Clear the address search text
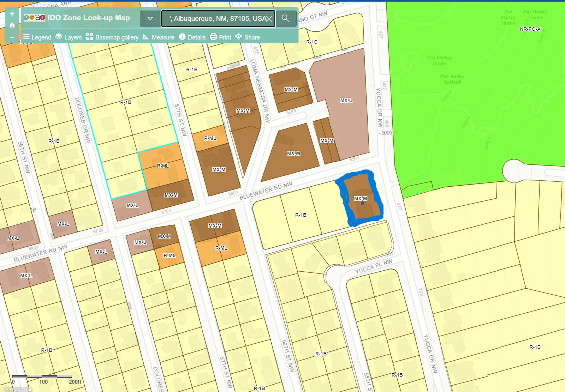The width and height of the screenshot is (565, 392). pos(269,19)
